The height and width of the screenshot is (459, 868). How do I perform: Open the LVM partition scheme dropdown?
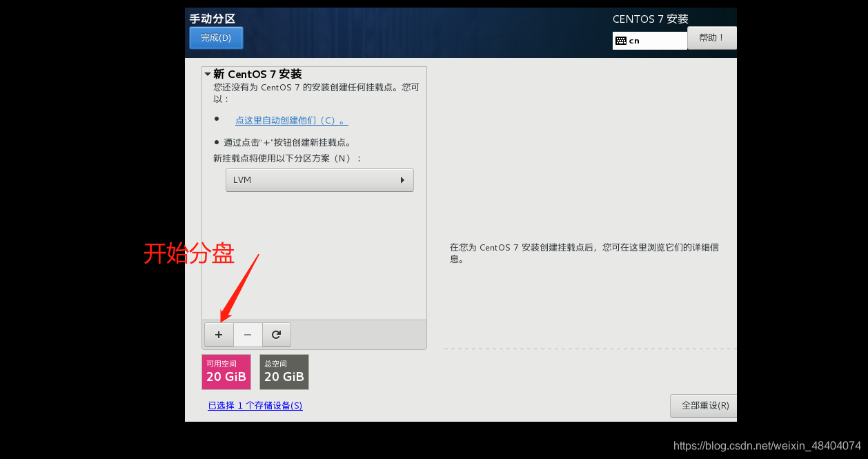tap(319, 180)
